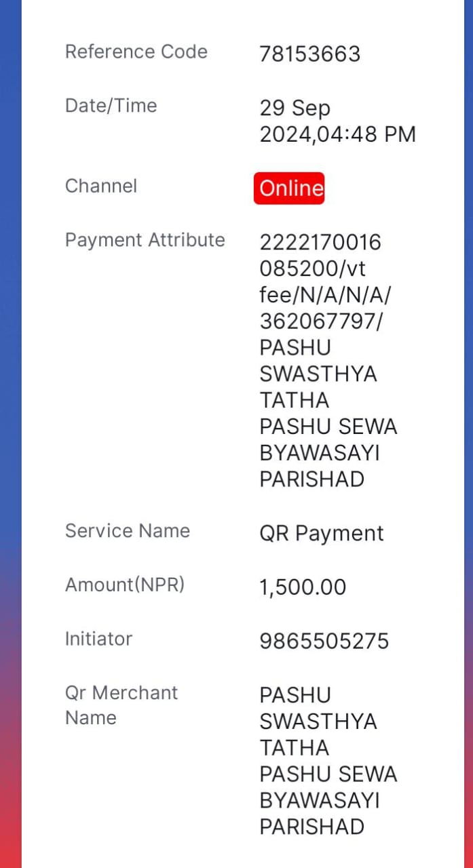Tap 085200/vt text in payment attribute
Screen dimensions: 473x868
point(313,269)
